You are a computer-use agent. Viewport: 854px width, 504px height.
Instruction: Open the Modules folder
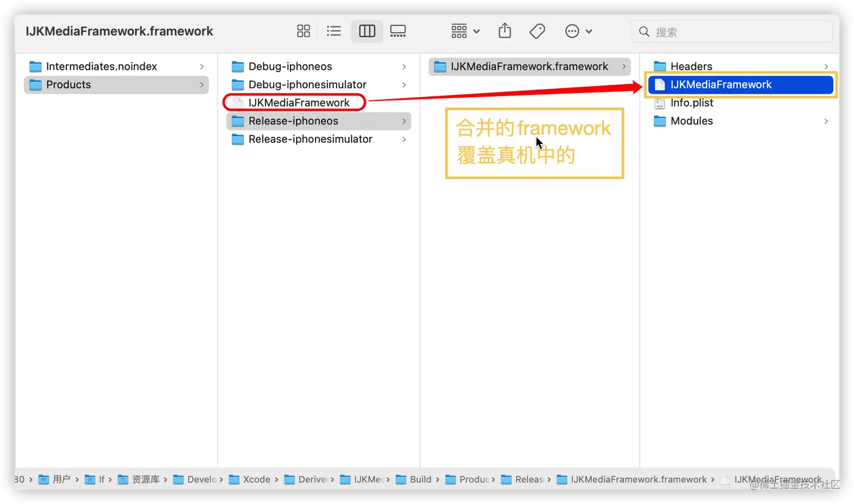pyautogui.click(x=740, y=121)
